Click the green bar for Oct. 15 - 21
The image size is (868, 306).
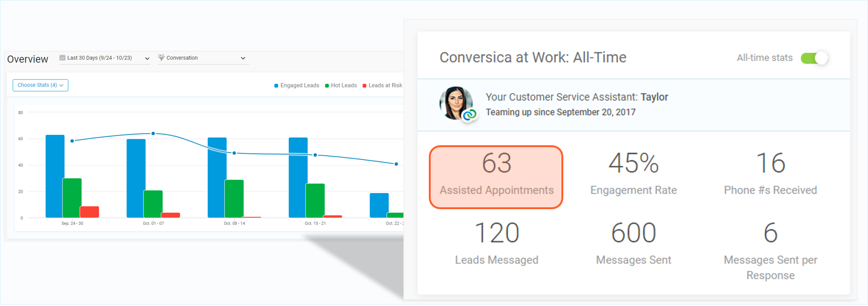coord(315,201)
